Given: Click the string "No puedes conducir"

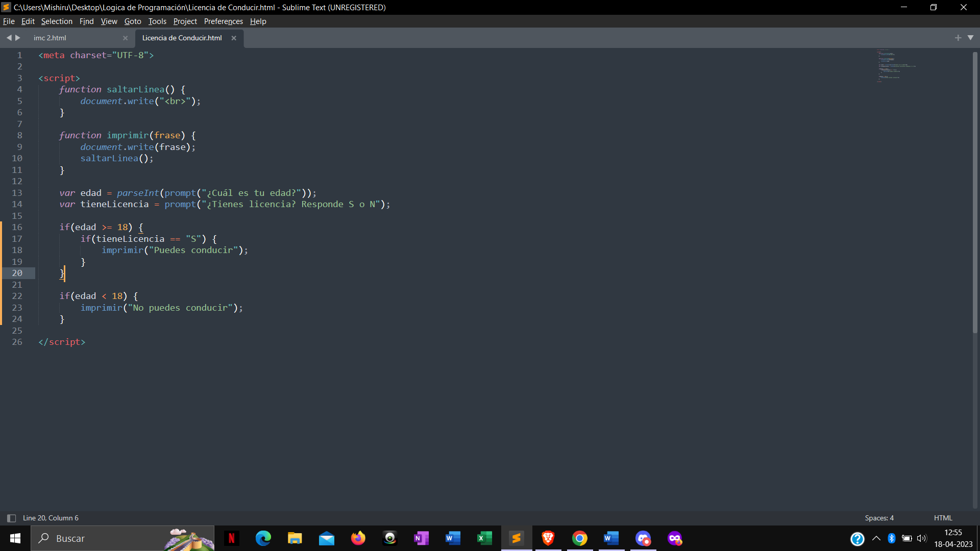Looking at the screenshot, I should point(180,308).
